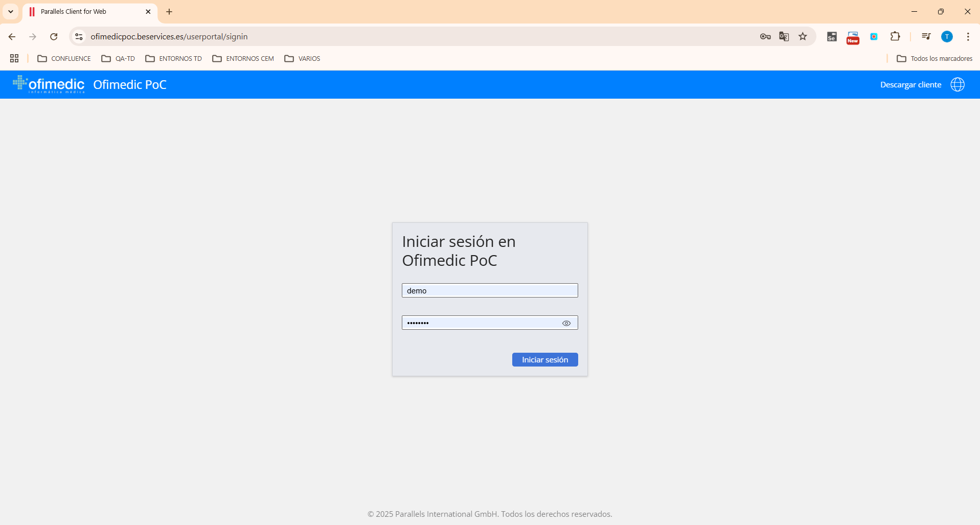This screenshot has height=525, width=980.
Task: Open a new browser tab
Action: [169, 12]
